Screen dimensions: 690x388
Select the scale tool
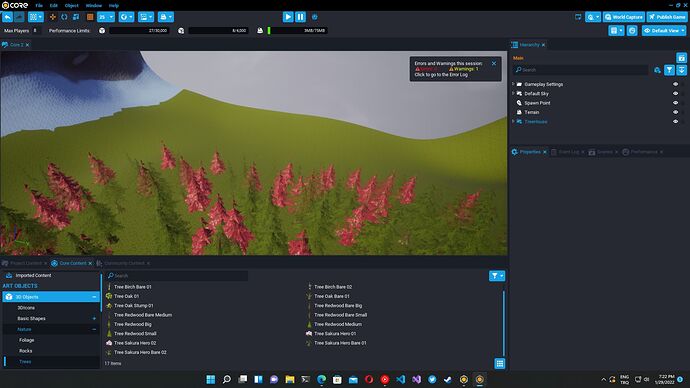76,17
